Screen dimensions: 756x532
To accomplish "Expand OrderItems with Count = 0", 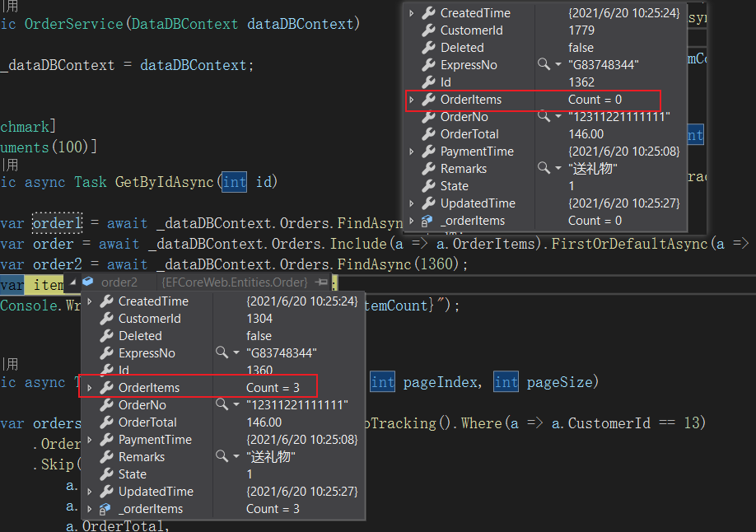I will point(412,100).
